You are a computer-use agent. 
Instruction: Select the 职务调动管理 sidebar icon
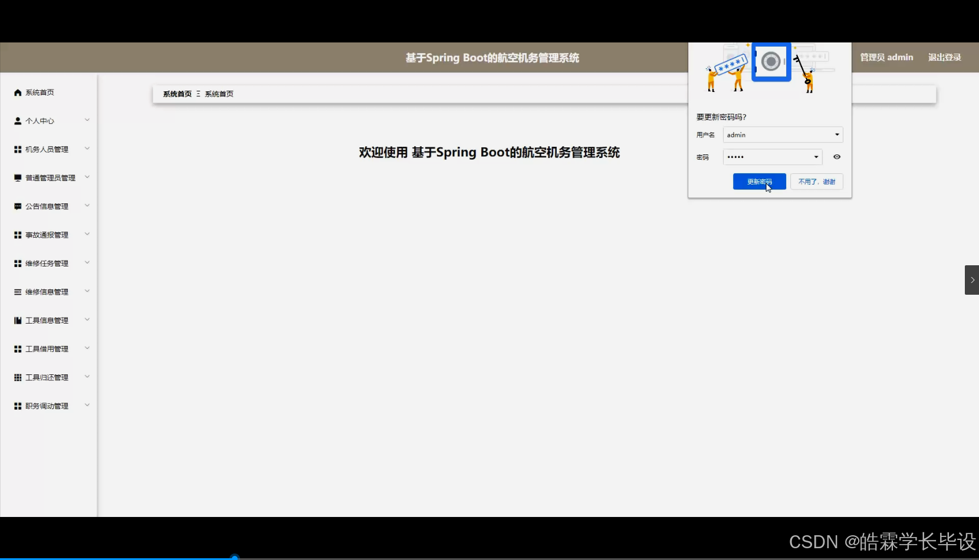pyautogui.click(x=17, y=406)
